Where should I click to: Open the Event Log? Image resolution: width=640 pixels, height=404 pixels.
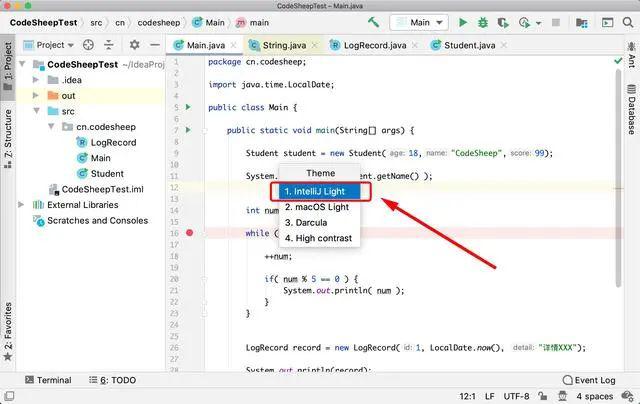(x=589, y=380)
